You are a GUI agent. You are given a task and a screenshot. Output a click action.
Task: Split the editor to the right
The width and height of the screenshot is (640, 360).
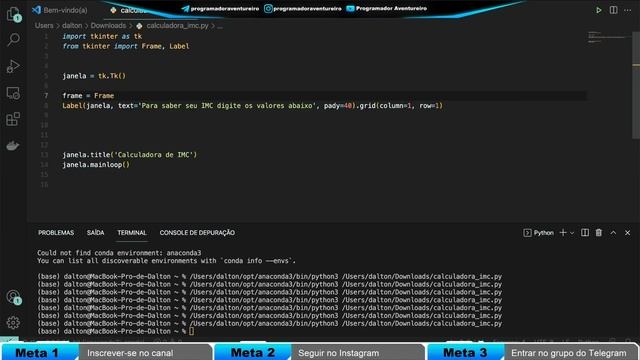(x=613, y=10)
